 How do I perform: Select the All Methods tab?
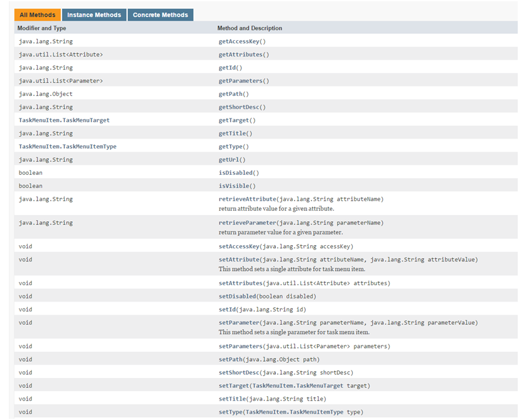(36, 14)
